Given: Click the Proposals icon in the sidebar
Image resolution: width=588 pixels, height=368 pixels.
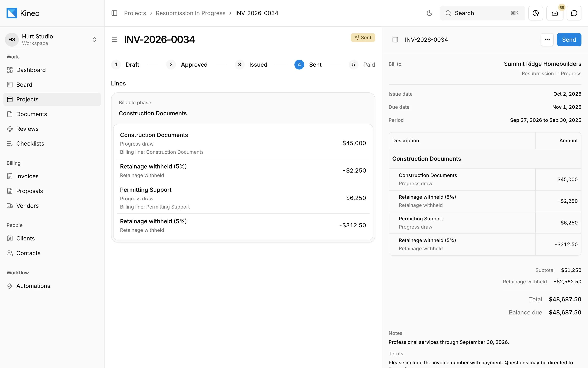Looking at the screenshot, I should 10,191.
